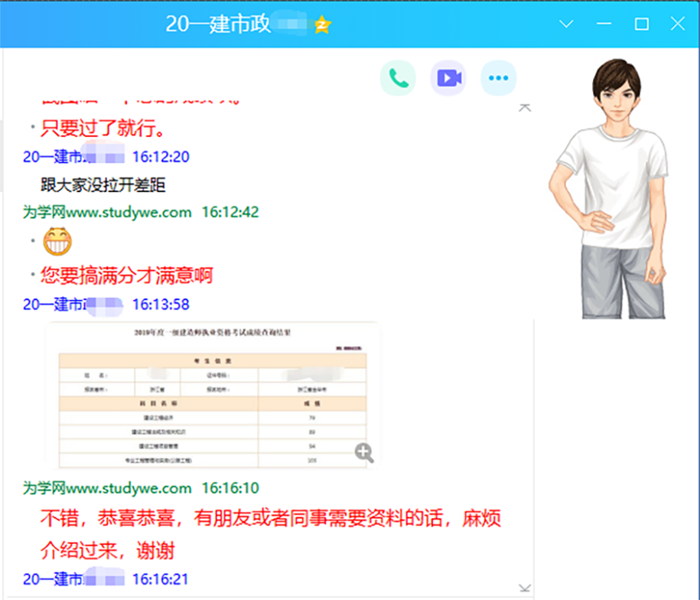
Task: Click sender name 为学网www.studywe.com at 16:16:10
Action: (107, 487)
